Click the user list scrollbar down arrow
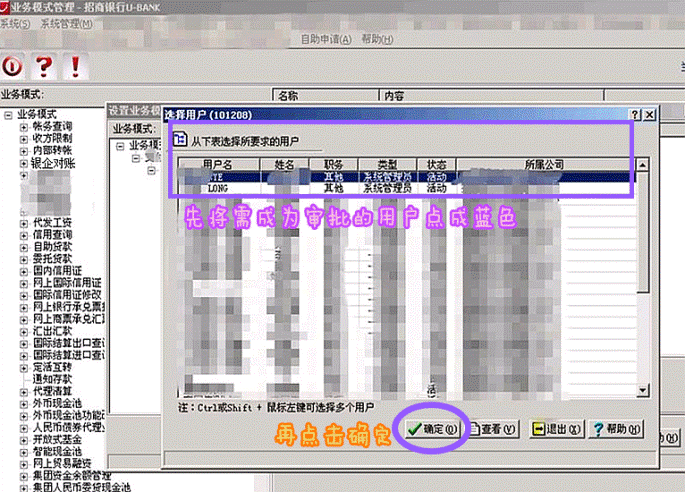Screen dimensions: 685x492 [643, 387]
